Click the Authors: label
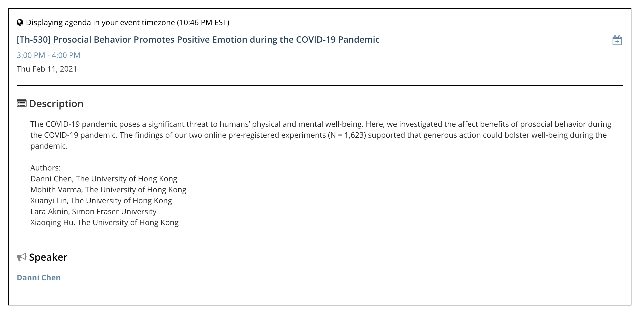 [x=45, y=168]
